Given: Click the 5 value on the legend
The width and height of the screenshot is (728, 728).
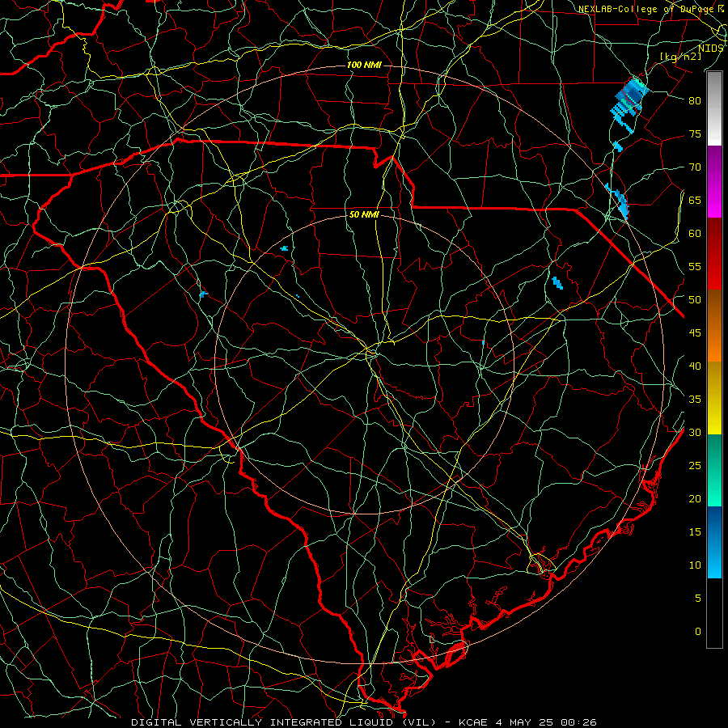Looking at the screenshot, I should coord(698,598).
